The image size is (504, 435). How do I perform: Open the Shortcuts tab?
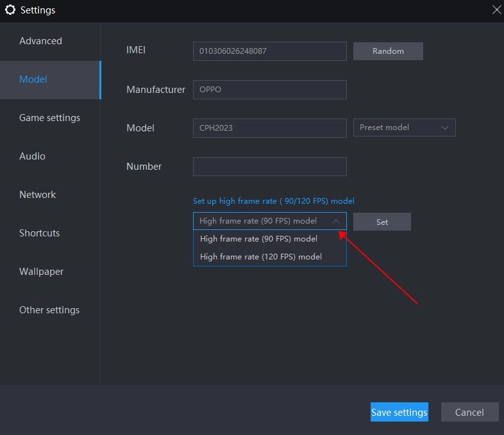click(39, 233)
